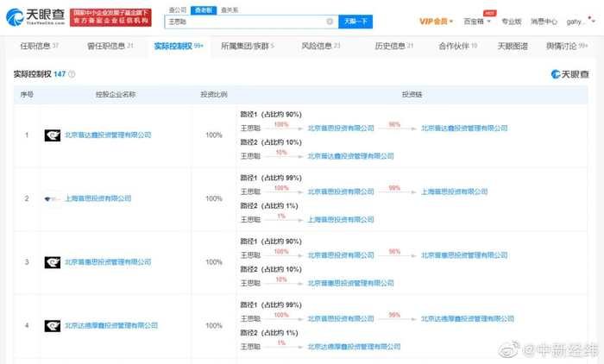Image resolution: width=604 pixels, height=364 pixels.
Task: Open 专业版 from the top navigation
Action: (512, 22)
